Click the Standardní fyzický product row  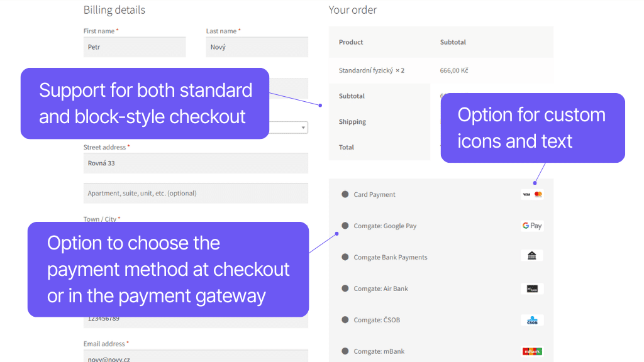pyautogui.click(x=440, y=70)
